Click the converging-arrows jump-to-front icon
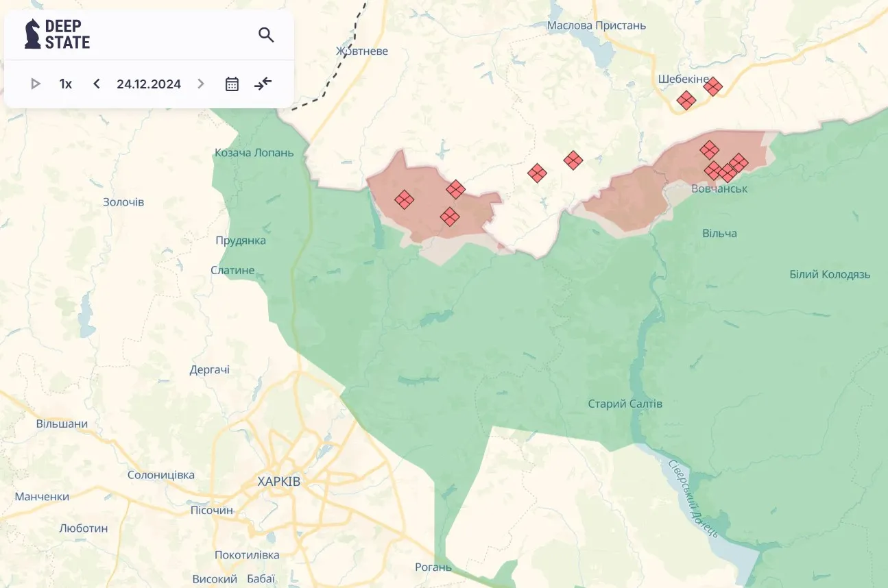888x588 pixels. click(x=263, y=83)
